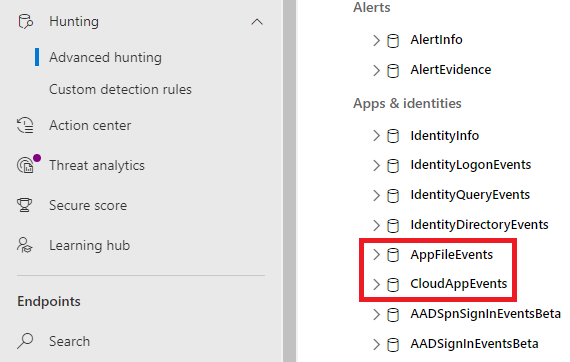Click the Search magnifier icon
This screenshot has width=570, height=362.
pyautogui.click(x=25, y=341)
